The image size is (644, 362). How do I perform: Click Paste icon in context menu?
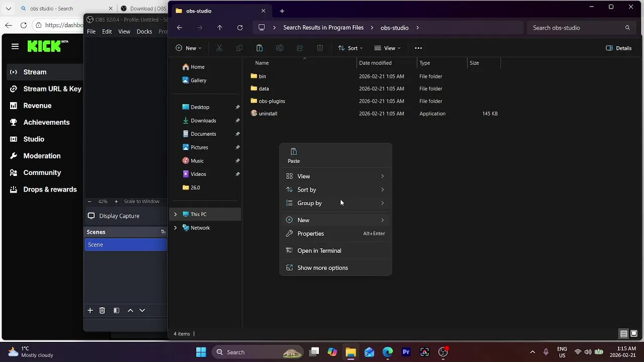[x=294, y=156]
